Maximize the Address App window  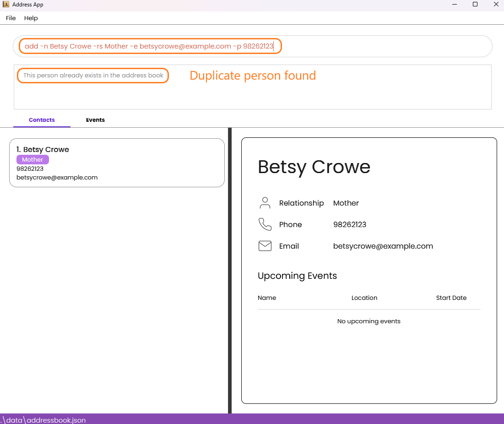click(475, 4)
